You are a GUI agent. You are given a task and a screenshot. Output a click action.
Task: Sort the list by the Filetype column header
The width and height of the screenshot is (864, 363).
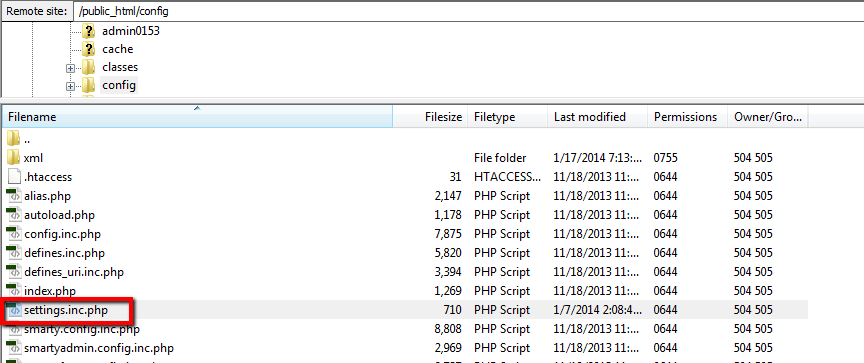(x=507, y=117)
